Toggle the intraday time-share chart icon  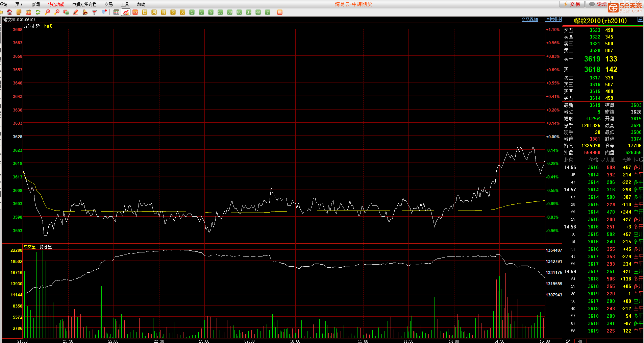[126, 12]
